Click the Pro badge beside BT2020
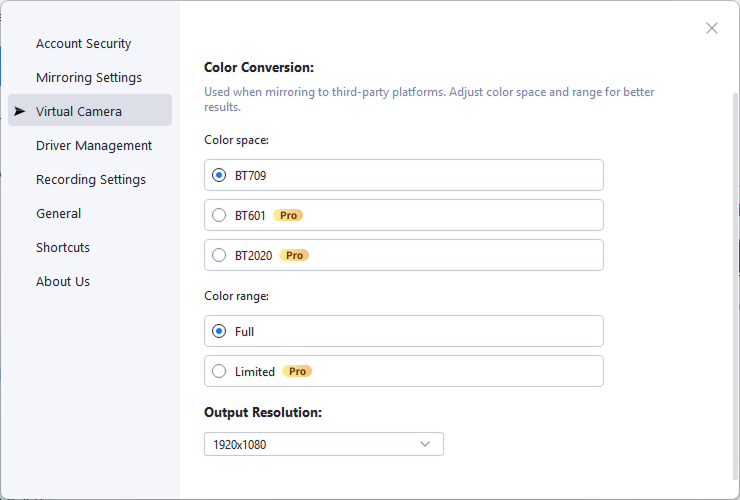This screenshot has width=740, height=500. 294,255
